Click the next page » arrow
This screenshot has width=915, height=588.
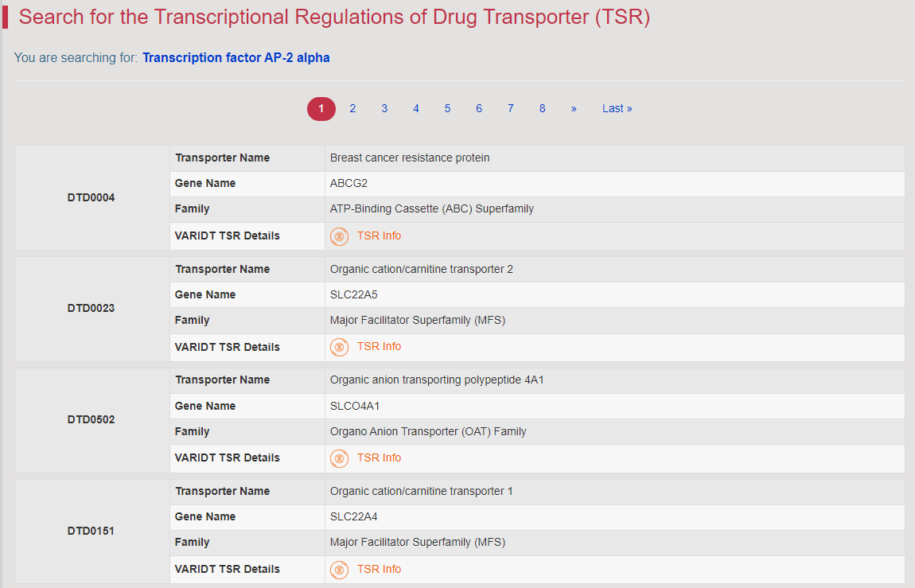(574, 108)
